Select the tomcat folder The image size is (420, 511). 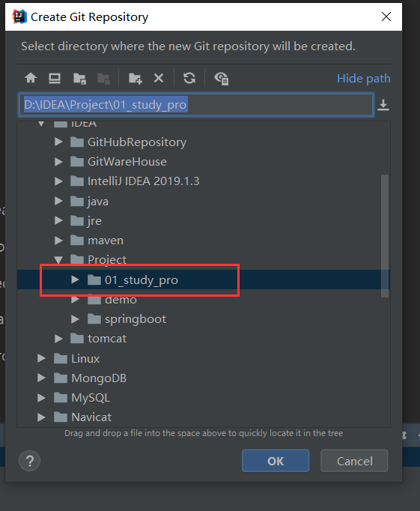point(107,339)
